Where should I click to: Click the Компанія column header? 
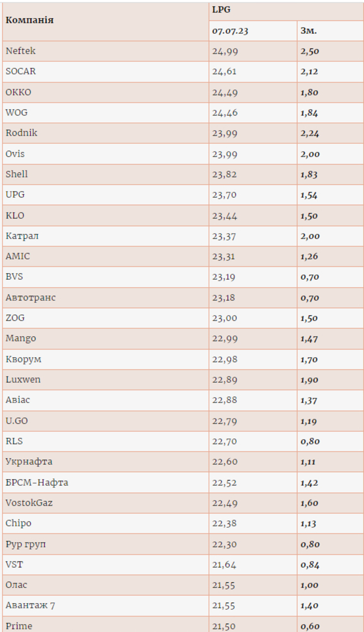pyautogui.click(x=30, y=21)
